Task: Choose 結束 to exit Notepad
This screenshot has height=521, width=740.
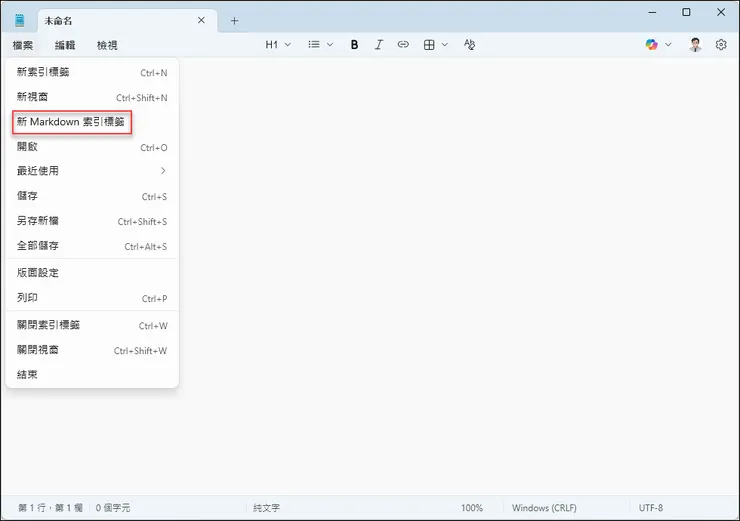Action: (92, 375)
